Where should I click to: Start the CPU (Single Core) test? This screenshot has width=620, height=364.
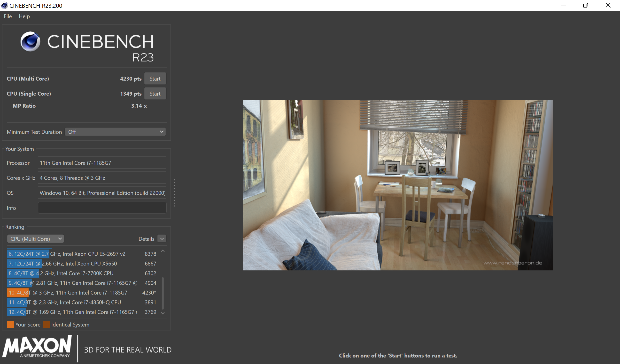pos(155,94)
